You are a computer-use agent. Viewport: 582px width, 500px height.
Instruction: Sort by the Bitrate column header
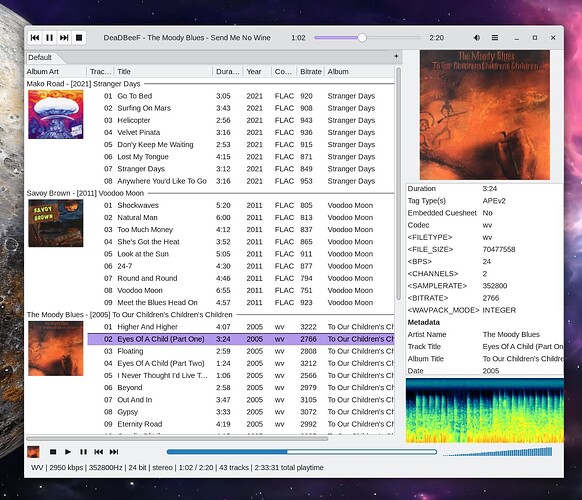(x=311, y=71)
